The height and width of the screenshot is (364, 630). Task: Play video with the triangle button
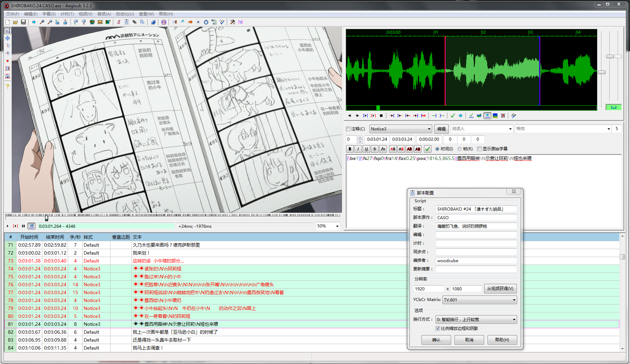8,226
